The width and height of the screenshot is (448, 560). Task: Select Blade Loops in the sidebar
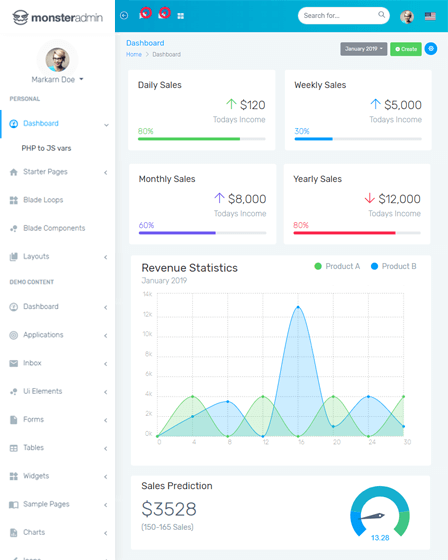[x=43, y=200]
